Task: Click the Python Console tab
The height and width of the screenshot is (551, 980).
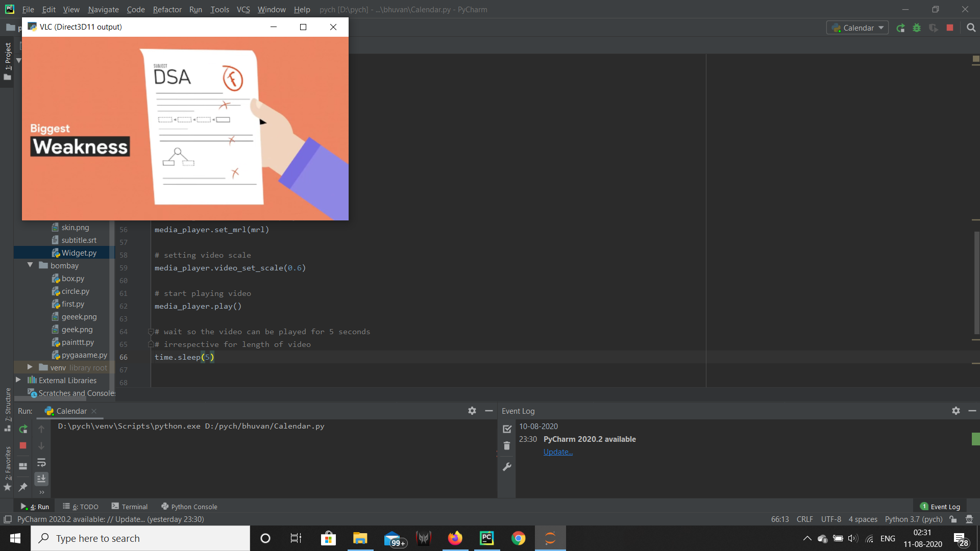Action: coord(194,506)
